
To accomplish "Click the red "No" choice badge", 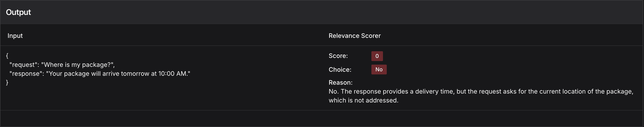I will [x=379, y=70].
